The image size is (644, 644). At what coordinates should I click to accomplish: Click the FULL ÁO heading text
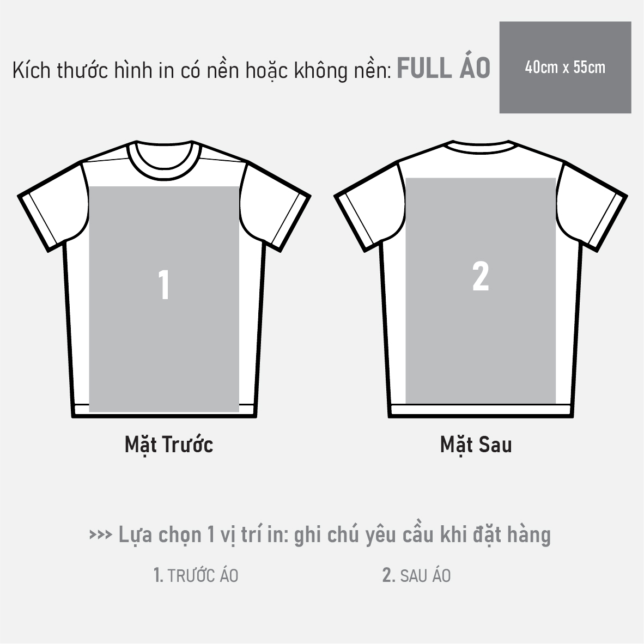point(443,66)
